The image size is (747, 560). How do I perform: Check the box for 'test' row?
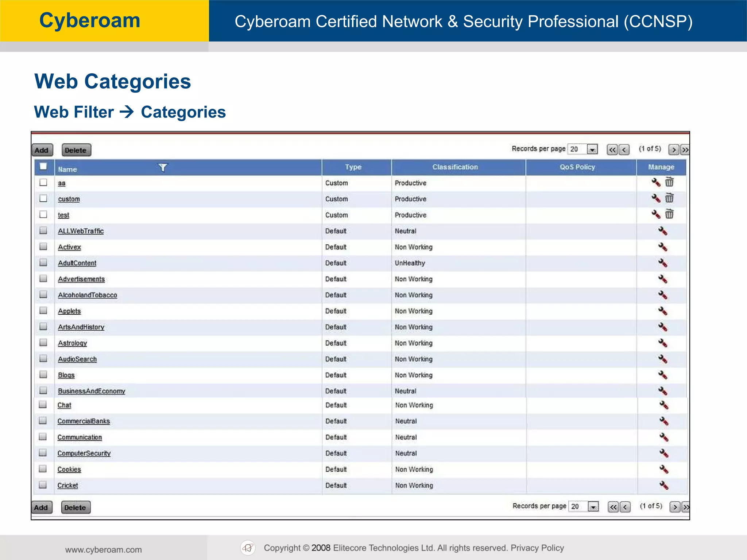43,214
